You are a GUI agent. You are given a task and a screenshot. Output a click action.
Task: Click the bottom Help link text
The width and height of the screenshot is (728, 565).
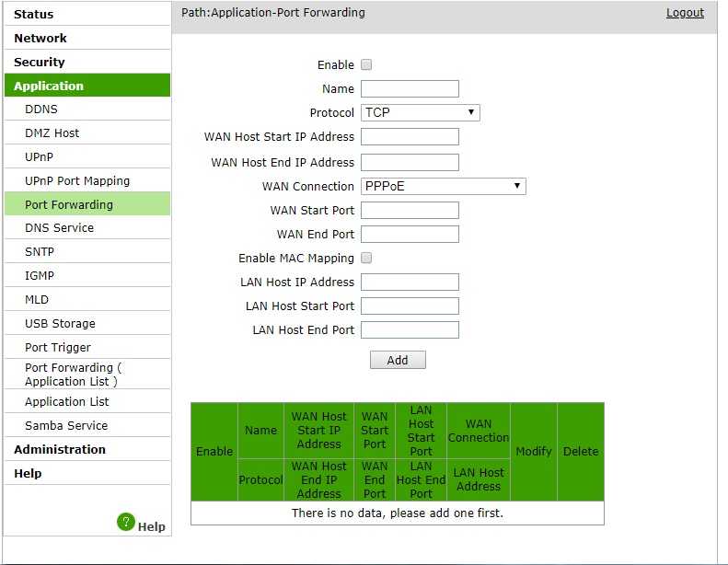pyautogui.click(x=151, y=526)
